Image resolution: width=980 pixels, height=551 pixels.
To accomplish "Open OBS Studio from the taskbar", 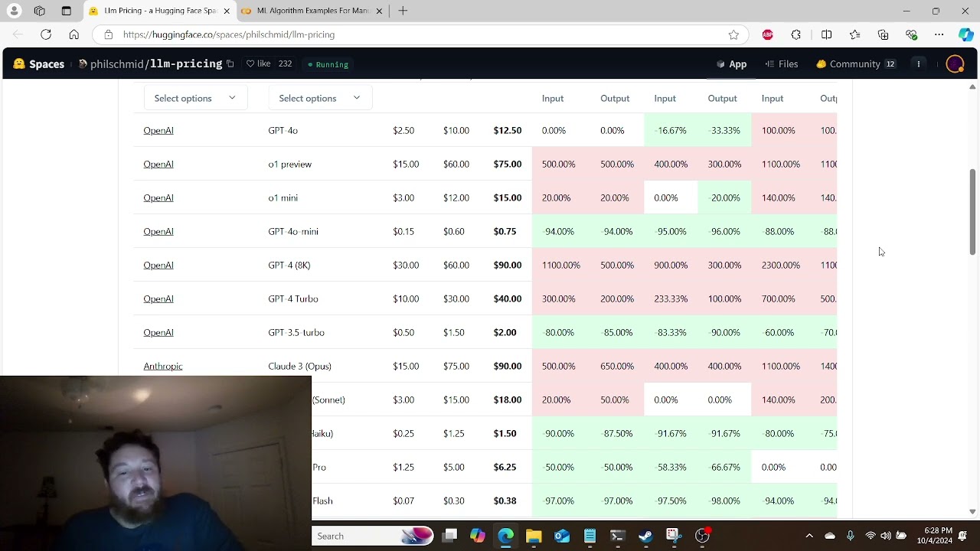I will (x=702, y=536).
